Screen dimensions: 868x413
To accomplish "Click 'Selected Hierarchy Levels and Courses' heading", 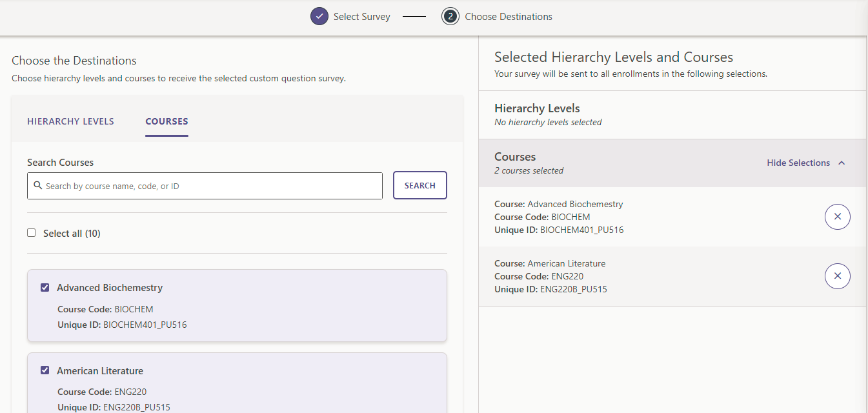I will click(x=614, y=57).
